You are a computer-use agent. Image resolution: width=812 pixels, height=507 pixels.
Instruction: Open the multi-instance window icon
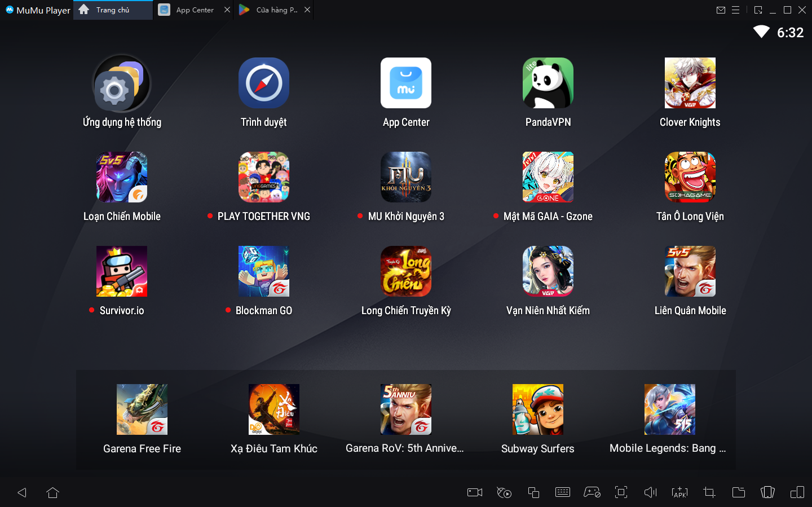tap(533, 492)
